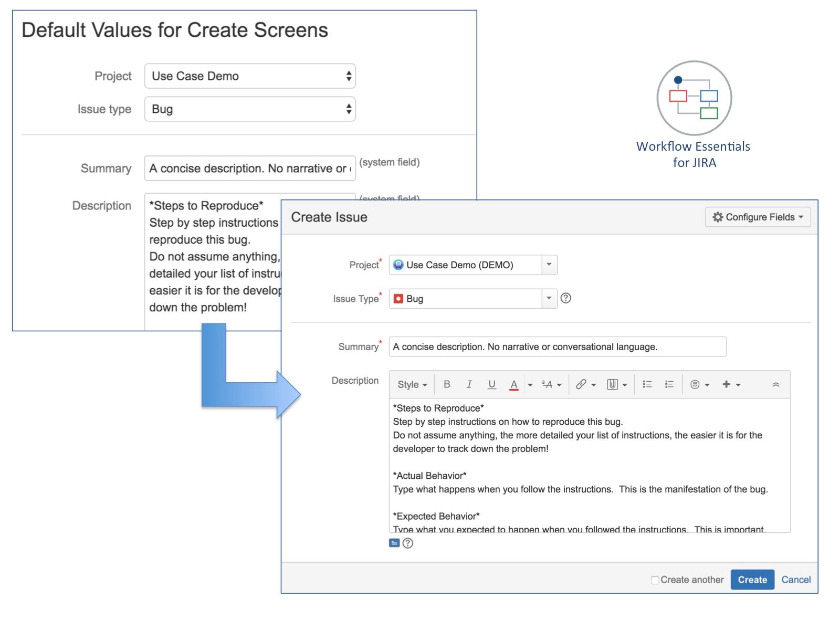The image size is (840, 630).
Task: Open the Style dropdown in the editor
Action: pyautogui.click(x=412, y=385)
